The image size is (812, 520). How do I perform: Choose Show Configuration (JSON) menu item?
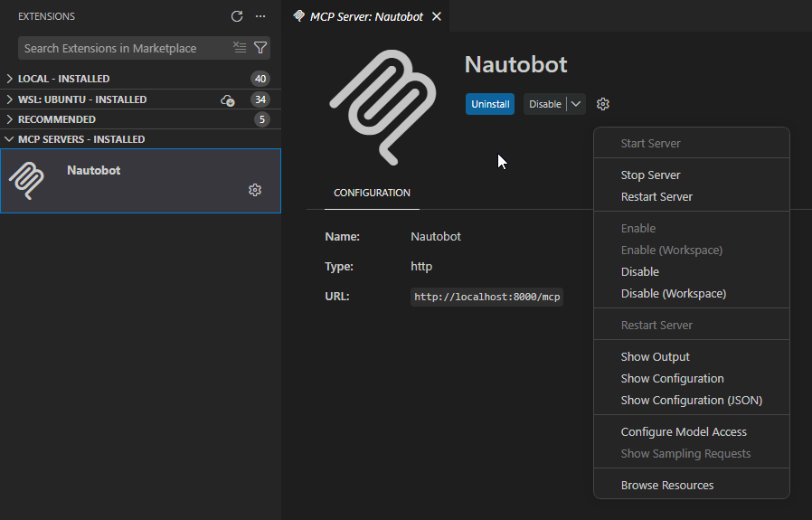click(692, 401)
